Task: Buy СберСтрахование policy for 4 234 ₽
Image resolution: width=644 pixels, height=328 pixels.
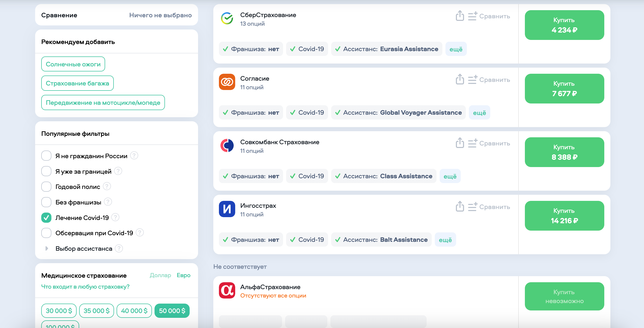Action: click(x=564, y=25)
